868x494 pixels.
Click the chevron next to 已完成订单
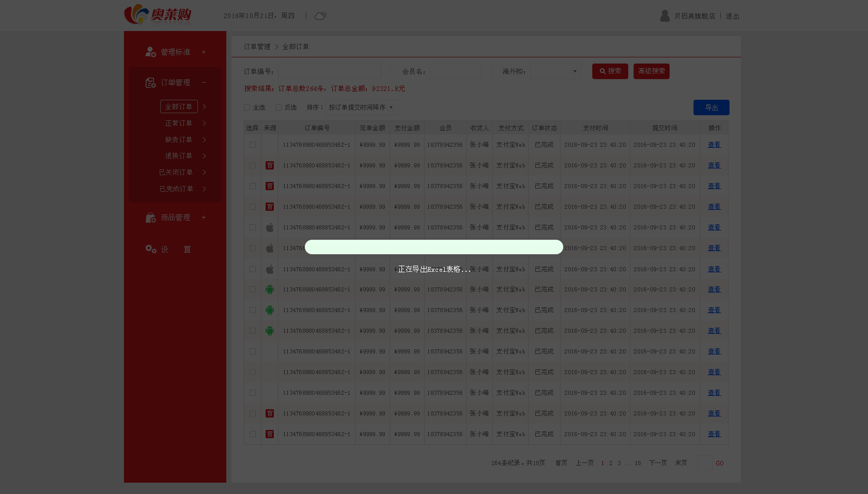[x=205, y=189]
